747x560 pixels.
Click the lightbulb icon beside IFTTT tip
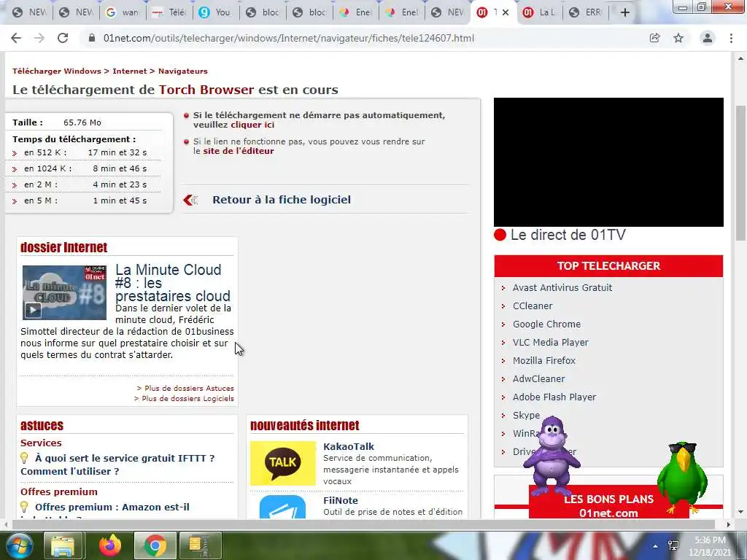(x=24, y=458)
